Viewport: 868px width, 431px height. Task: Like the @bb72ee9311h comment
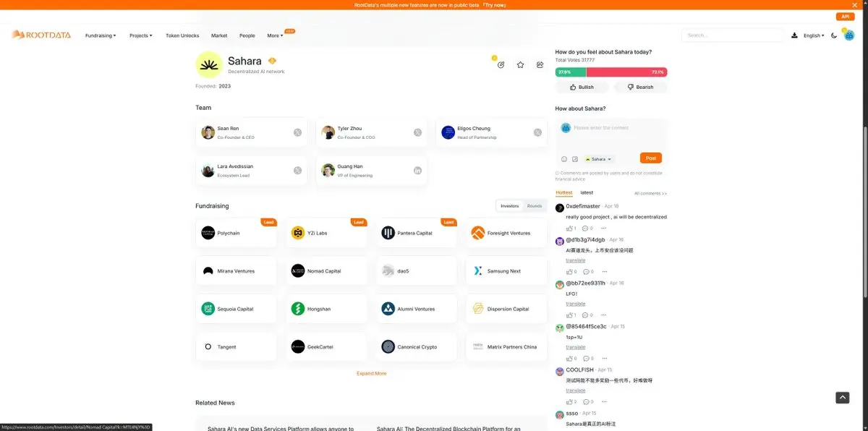[571, 315]
